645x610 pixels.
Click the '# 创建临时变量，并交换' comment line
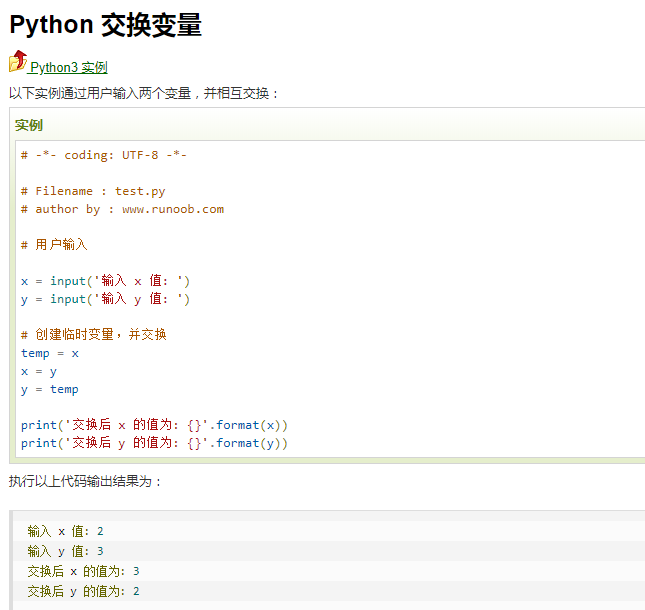pyautogui.click(x=94, y=335)
